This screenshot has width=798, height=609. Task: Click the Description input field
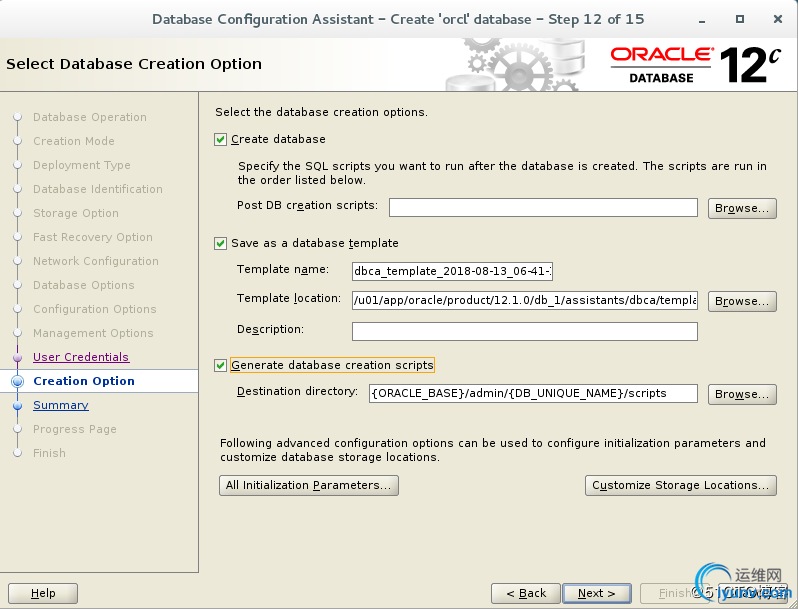tap(525, 331)
